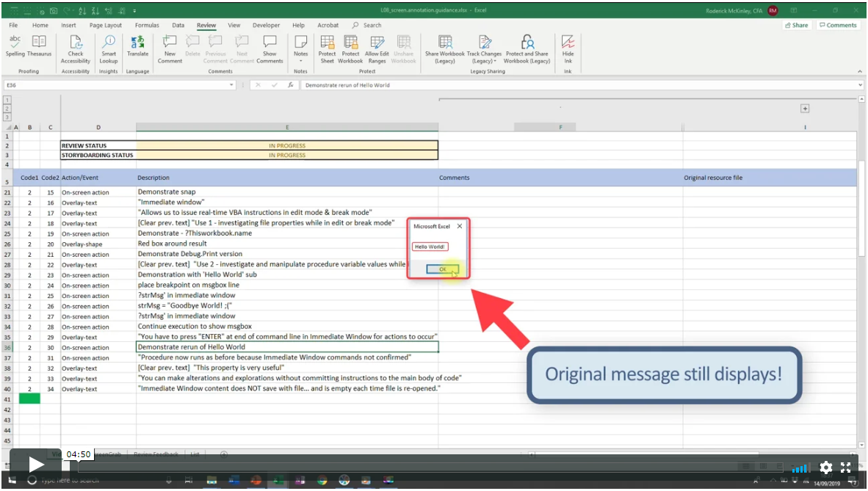Open Smart Lookup insights
Screen dimensions: 868x491
point(109,49)
